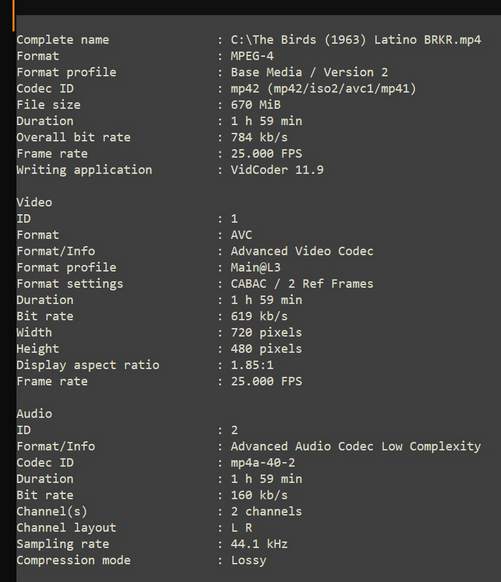The width and height of the screenshot is (501, 582).
Task: Click the video Bit rate 619 kb/s value
Action: tap(259, 316)
